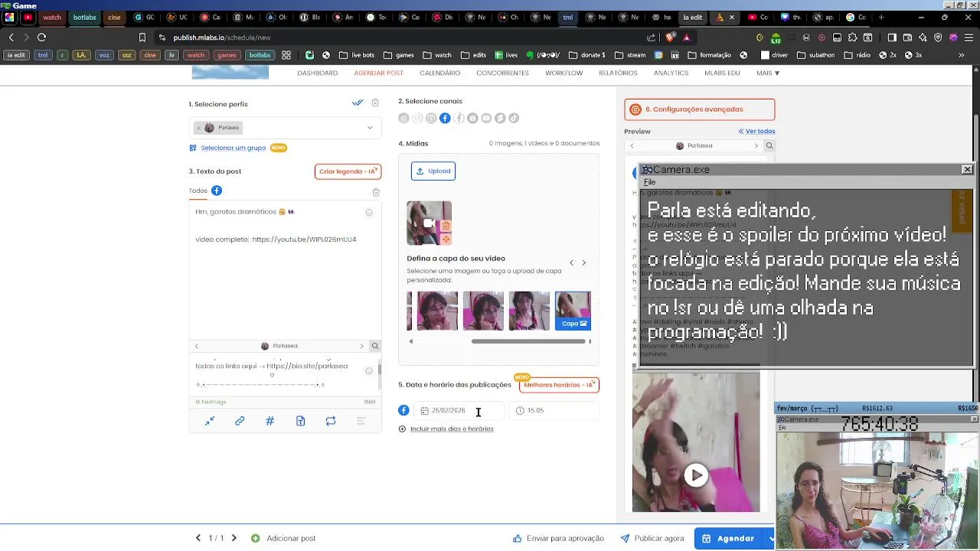Click Publicar agora
The width and height of the screenshot is (980, 551).
(x=652, y=538)
